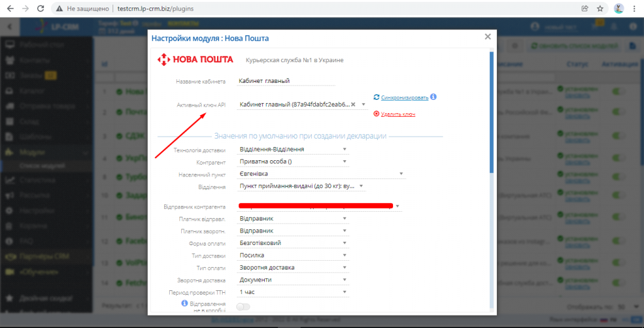The width and height of the screenshot is (644, 328).
Task: Open the Период проверки ТТН dropdown
Action: [x=293, y=292]
